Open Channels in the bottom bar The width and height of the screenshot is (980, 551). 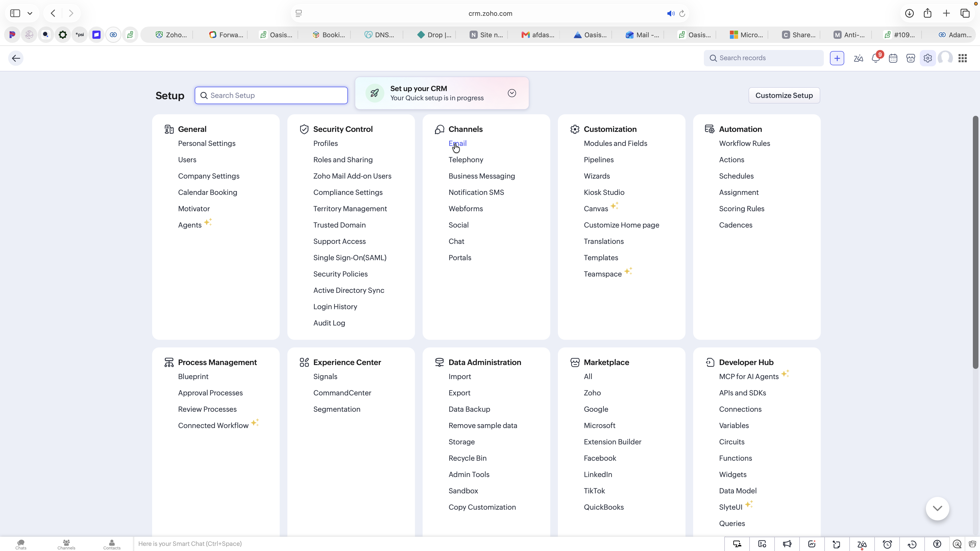coord(66,544)
